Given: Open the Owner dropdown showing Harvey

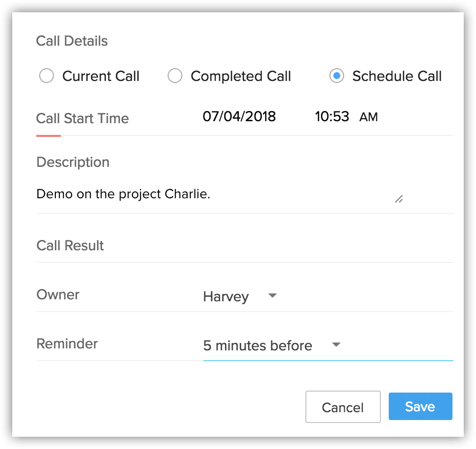Looking at the screenshot, I should coord(226,297).
